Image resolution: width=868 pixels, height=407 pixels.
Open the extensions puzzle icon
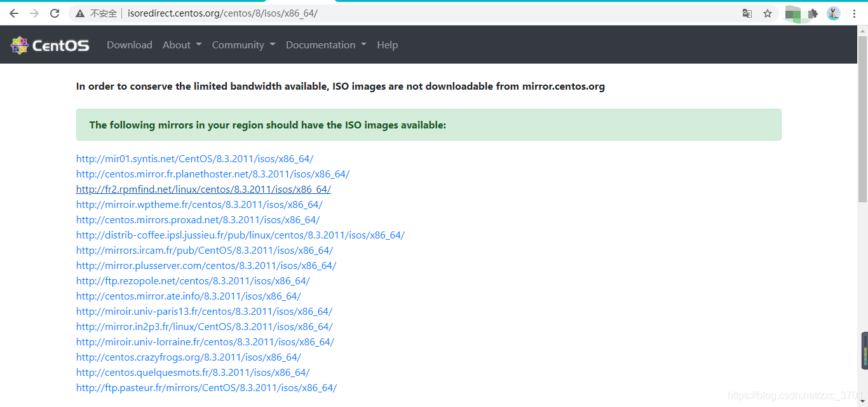[813, 13]
